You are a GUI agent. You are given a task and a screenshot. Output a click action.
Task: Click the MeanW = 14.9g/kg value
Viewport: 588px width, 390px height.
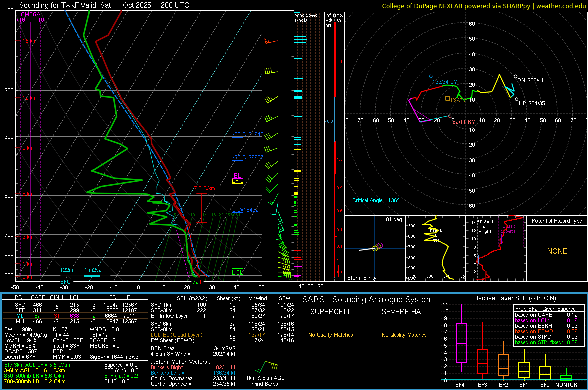pos(26,335)
